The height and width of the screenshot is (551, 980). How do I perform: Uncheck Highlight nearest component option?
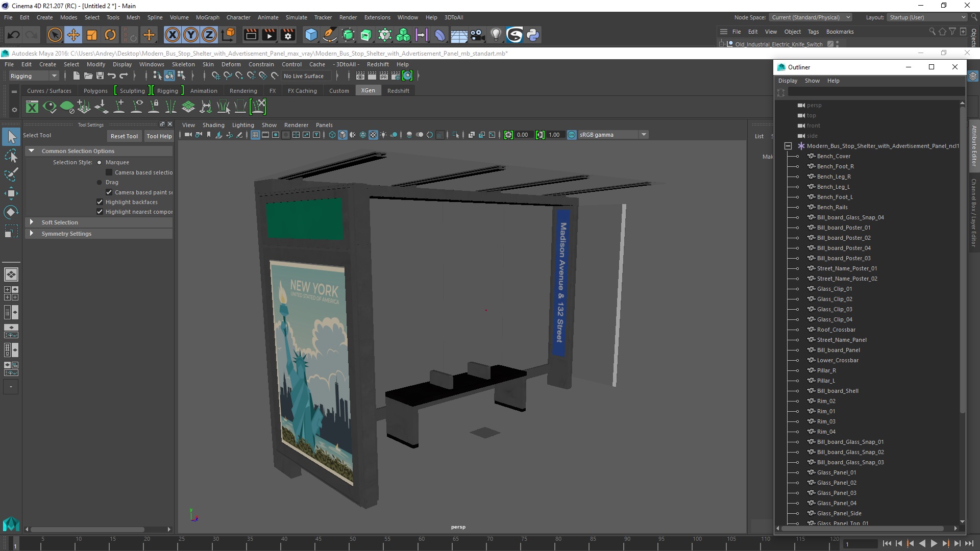pyautogui.click(x=100, y=212)
